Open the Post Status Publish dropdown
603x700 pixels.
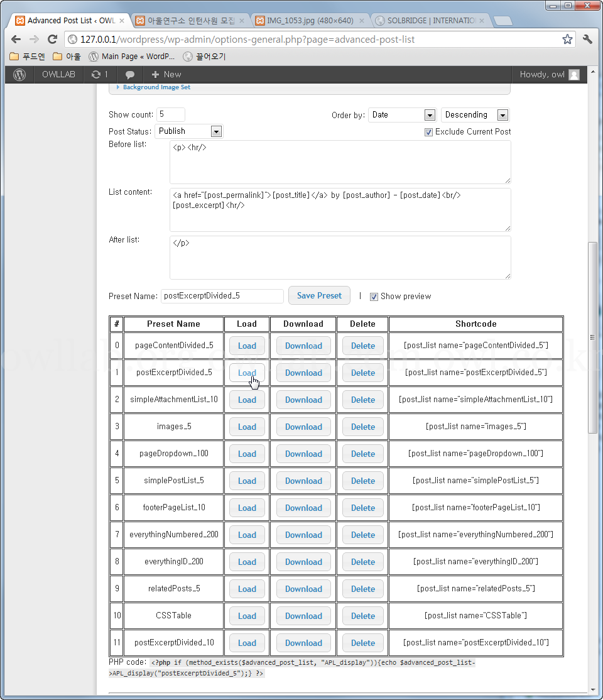[x=188, y=131]
